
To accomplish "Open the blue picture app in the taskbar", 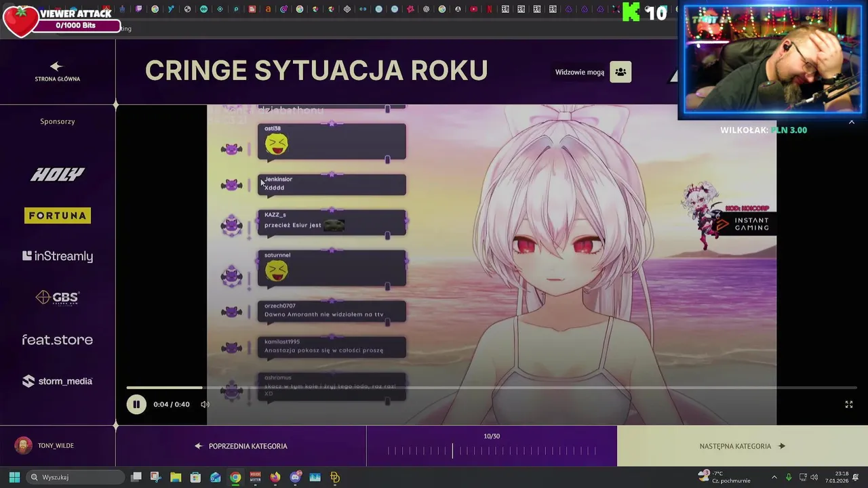I will click(315, 477).
